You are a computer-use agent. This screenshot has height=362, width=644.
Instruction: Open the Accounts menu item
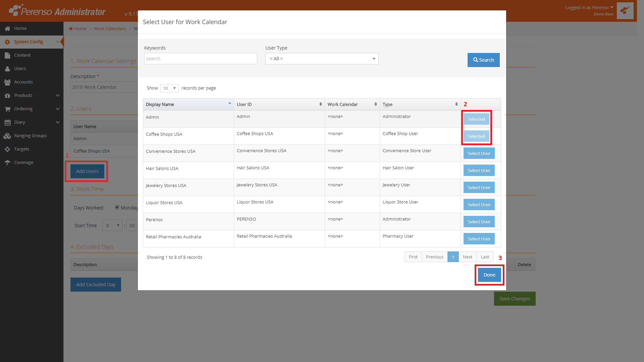(23, 82)
